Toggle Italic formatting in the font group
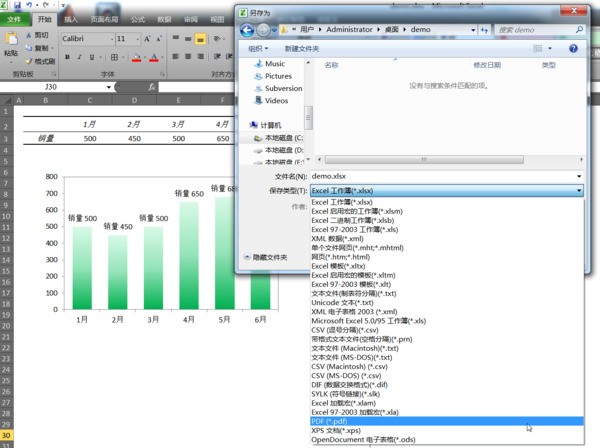The height and width of the screenshot is (448, 600). [78, 58]
